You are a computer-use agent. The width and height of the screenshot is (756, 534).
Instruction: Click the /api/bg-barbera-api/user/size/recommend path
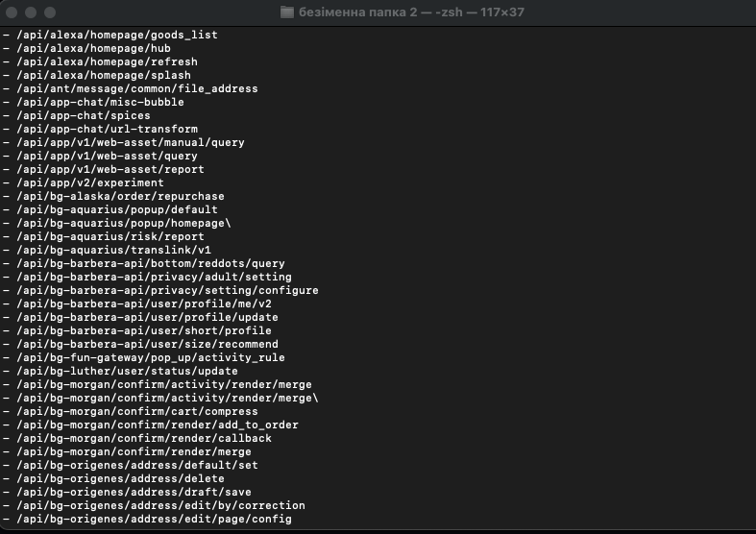[148, 345]
